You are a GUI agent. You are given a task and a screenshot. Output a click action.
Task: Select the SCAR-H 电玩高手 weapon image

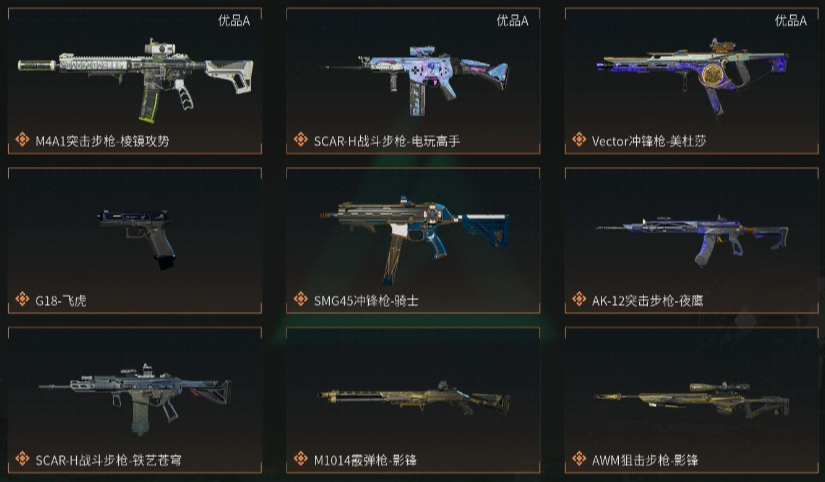click(x=414, y=80)
